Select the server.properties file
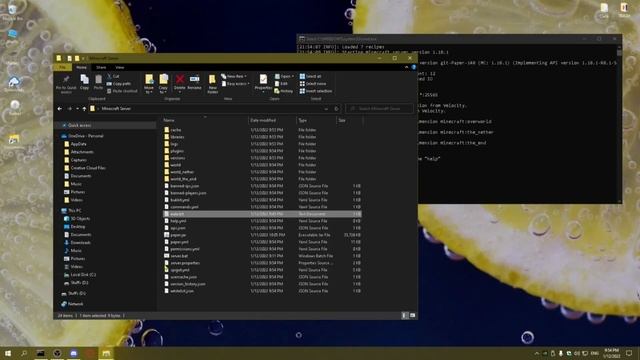 [185, 263]
